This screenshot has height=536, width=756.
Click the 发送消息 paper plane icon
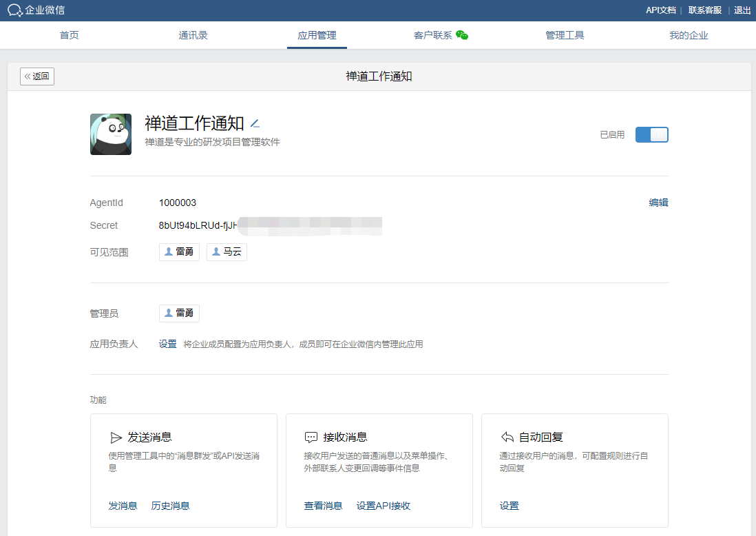pyautogui.click(x=116, y=437)
